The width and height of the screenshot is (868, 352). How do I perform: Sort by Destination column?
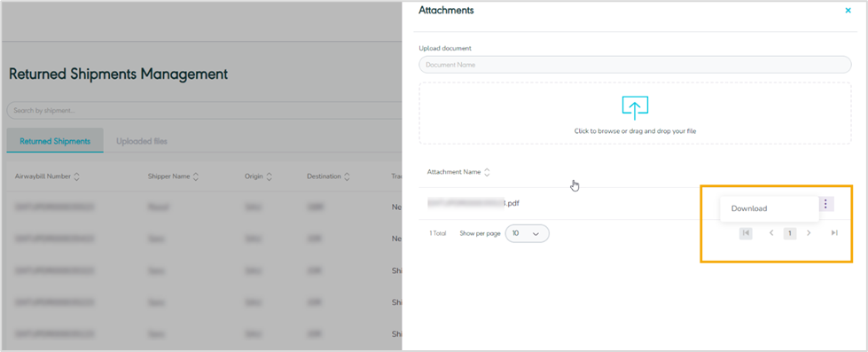347,176
